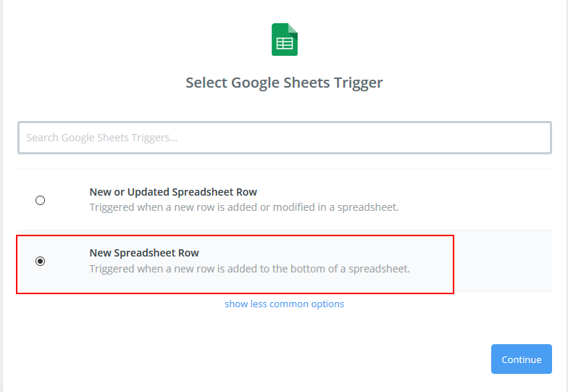Select the New Spreadsheet Row radio button

(x=41, y=261)
